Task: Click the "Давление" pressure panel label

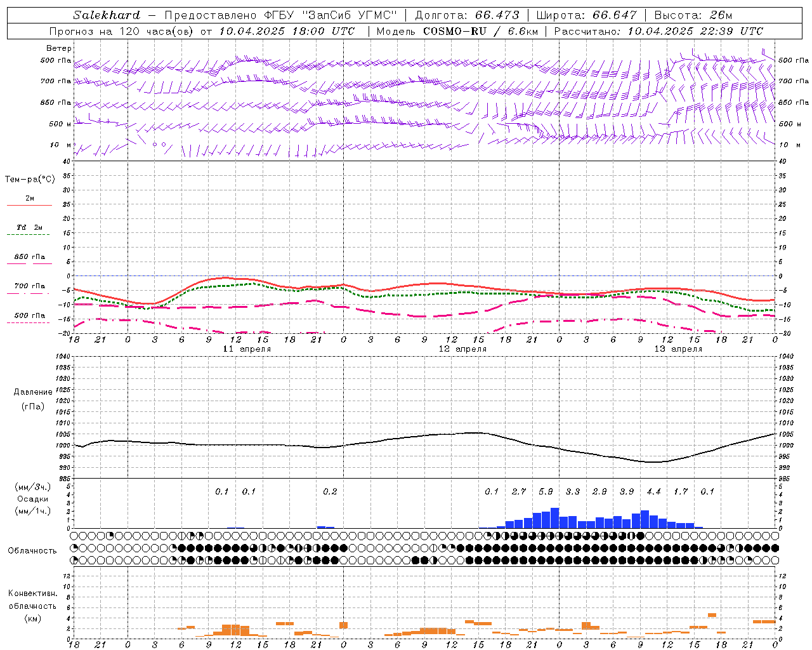Action: [x=33, y=392]
